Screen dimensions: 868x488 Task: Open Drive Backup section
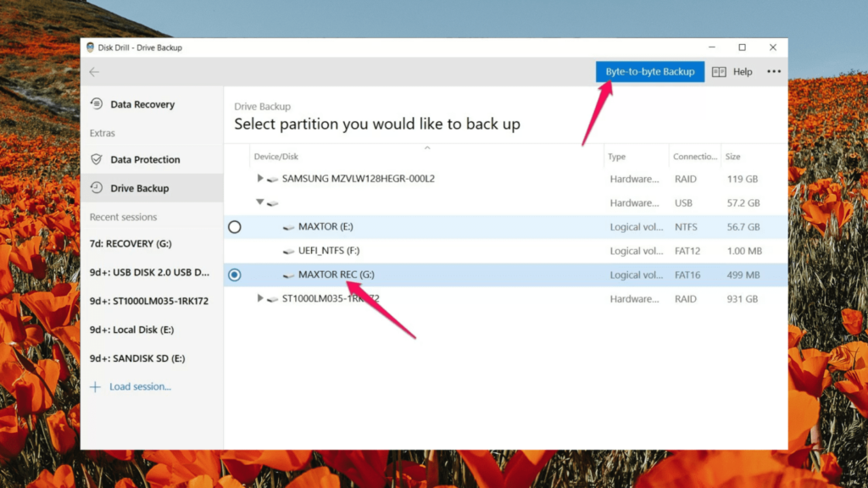tap(152, 188)
